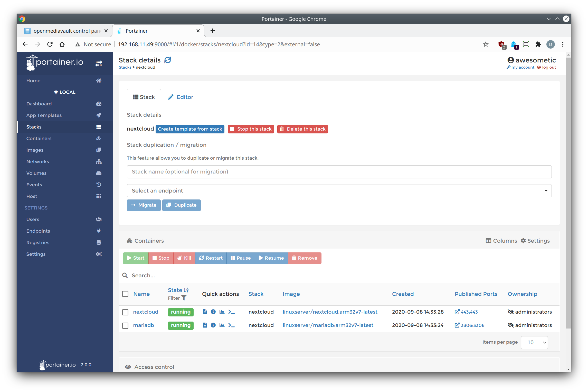Click the State filter funnel icon
The height and width of the screenshot is (392, 588).
pyautogui.click(x=184, y=298)
